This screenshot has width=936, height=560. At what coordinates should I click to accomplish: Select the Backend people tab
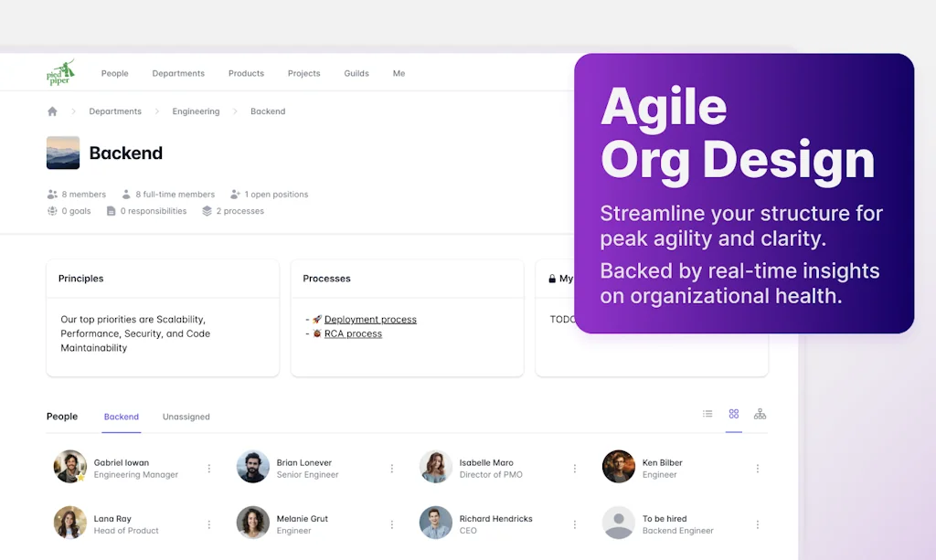coord(121,417)
